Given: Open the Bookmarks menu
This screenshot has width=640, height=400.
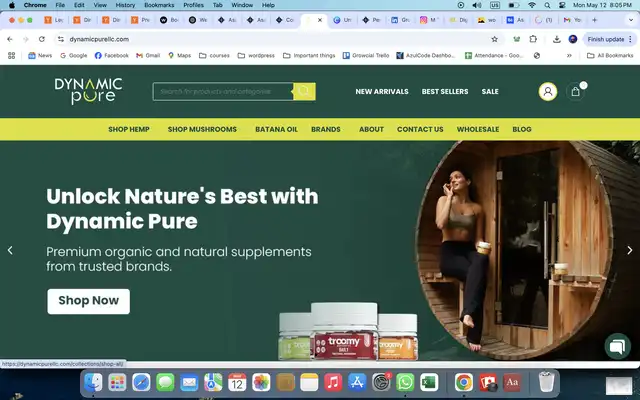Looking at the screenshot, I should pyautogui.click(x=159, y=5).
